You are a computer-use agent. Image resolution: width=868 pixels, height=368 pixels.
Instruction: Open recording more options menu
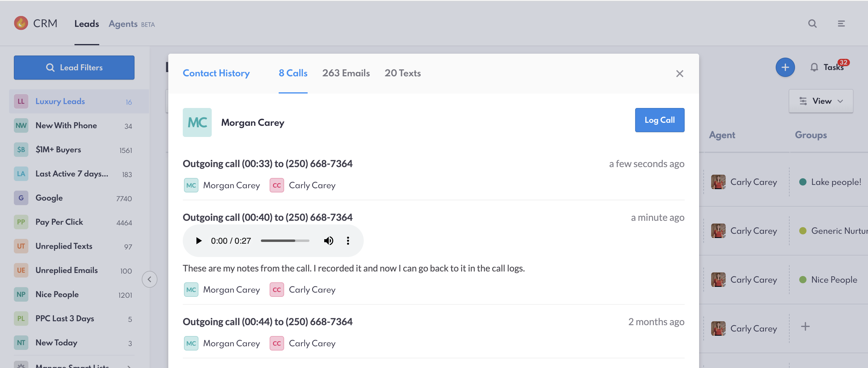pyautogui.click(x=348, y=241)
